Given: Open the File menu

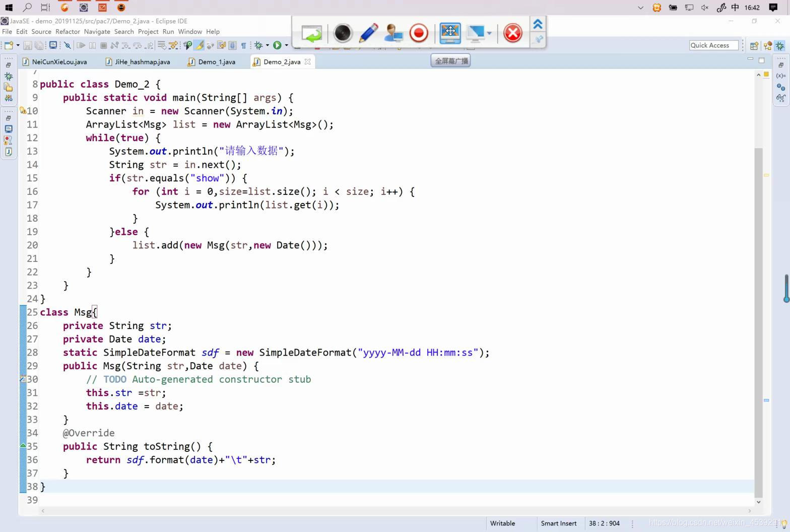Looking at the screenshot, I should click(x=7, y=31).
